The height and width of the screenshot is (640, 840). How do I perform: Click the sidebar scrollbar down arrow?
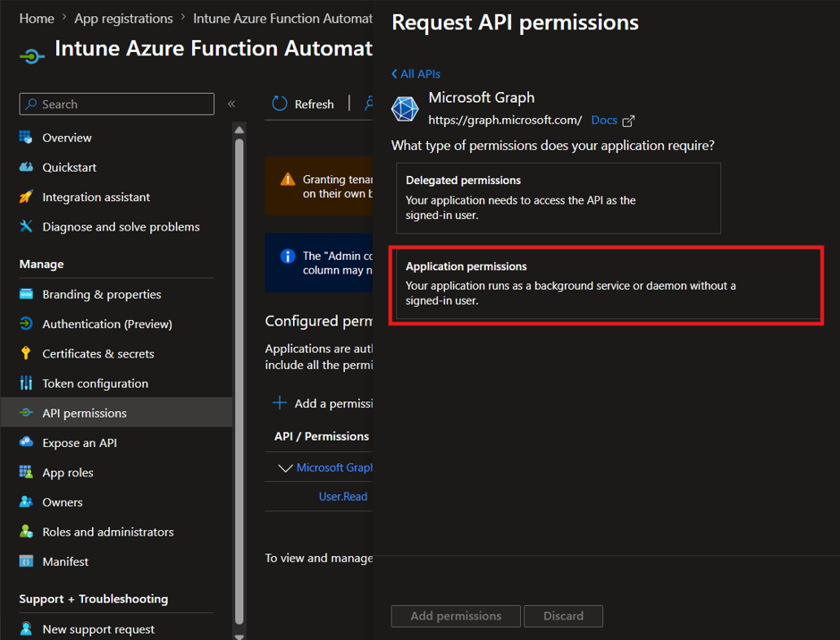[239, 636]
